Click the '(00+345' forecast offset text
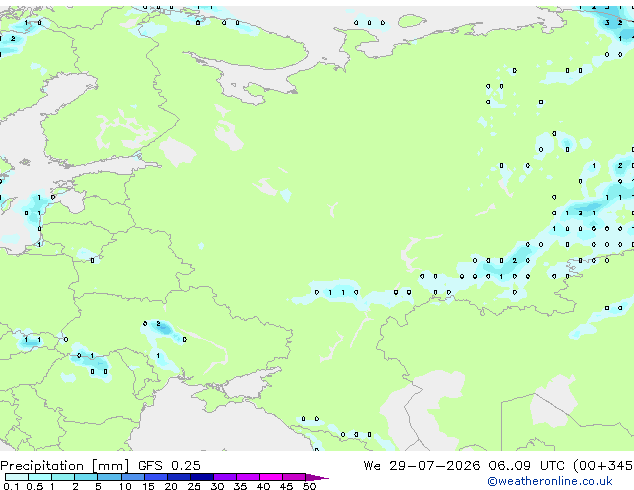 click(603, 466)
